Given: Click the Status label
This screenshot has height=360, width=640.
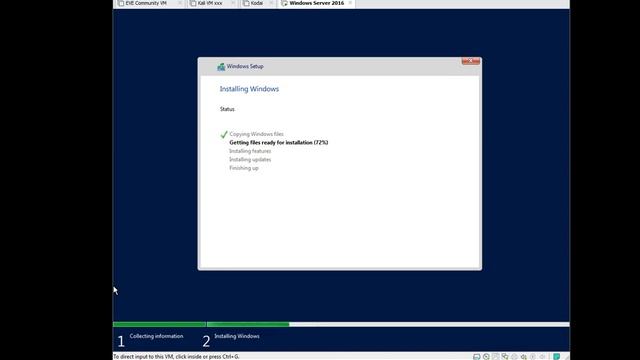Looking at the screenshot, I should coord(227,109).
